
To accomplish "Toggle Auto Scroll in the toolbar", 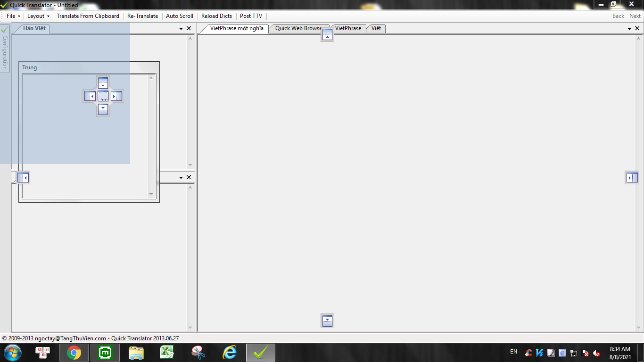I will point(180,16).
